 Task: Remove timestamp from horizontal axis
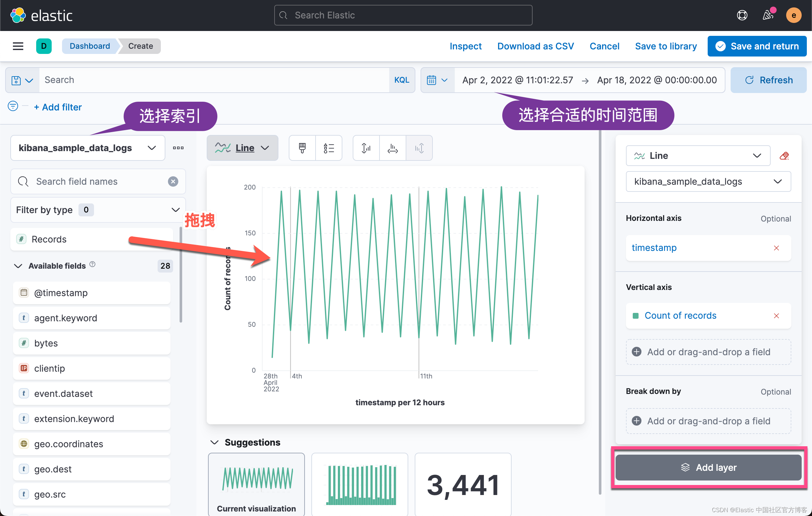pyautogui.click(x=776, y=248)
